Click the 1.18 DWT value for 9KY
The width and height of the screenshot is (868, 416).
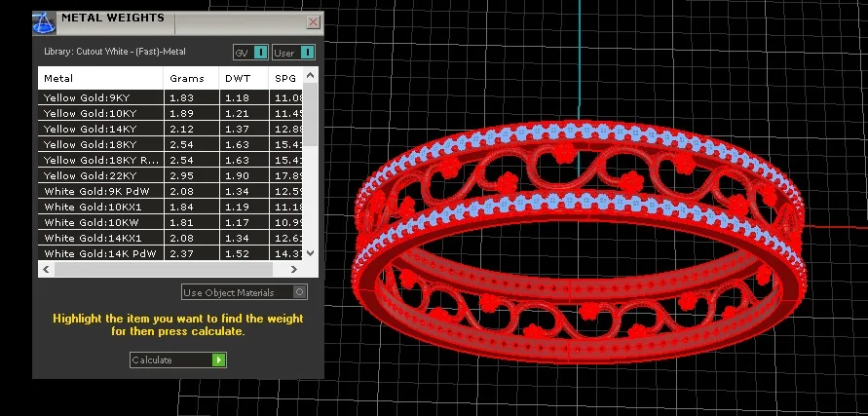237,97
